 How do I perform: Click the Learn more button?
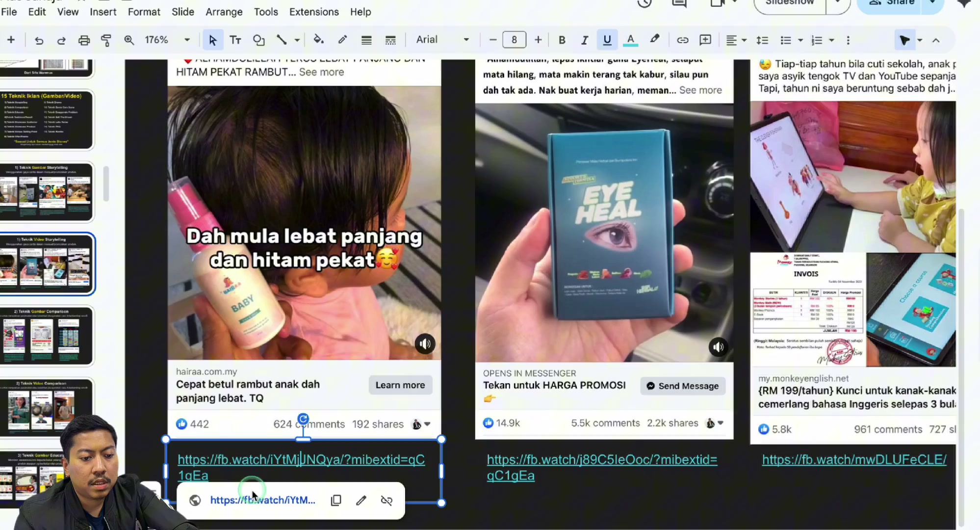400,385
